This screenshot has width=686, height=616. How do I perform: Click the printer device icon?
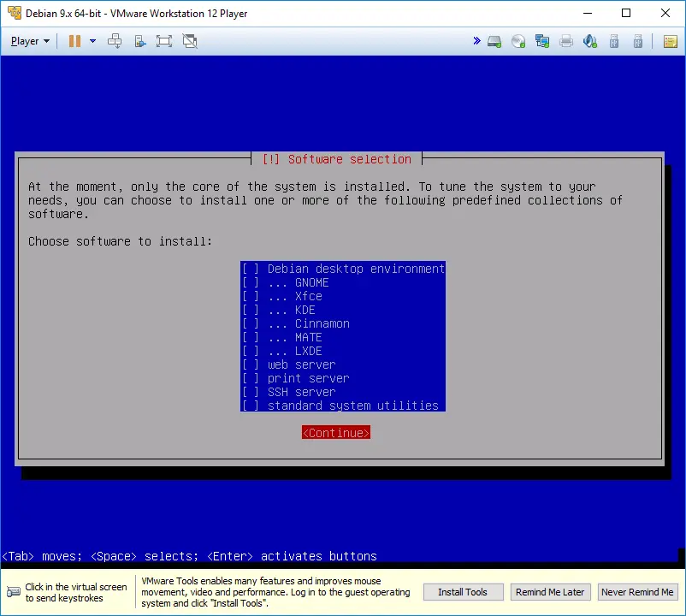[x=566, y=42]
